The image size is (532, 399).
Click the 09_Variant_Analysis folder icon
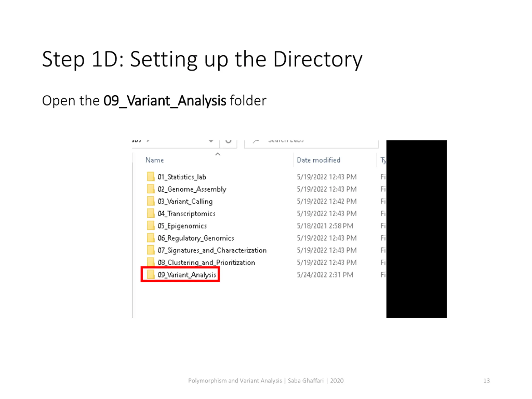pos(151,275)
